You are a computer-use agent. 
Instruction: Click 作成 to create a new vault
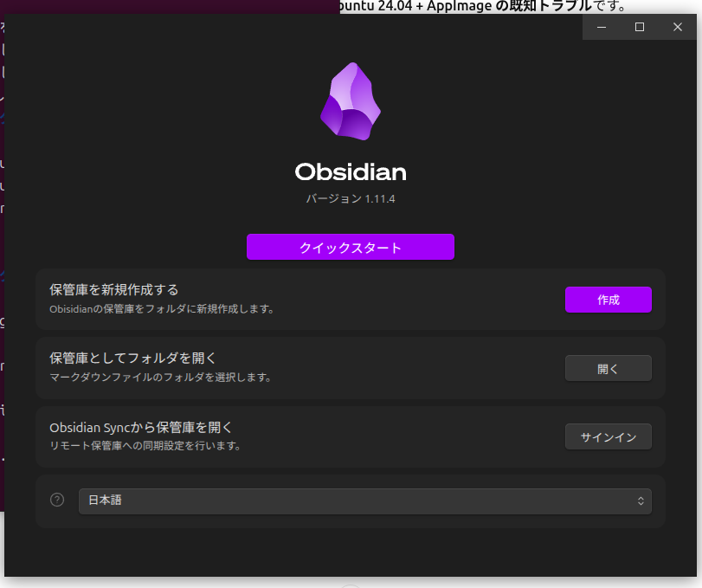coord(608,300)
